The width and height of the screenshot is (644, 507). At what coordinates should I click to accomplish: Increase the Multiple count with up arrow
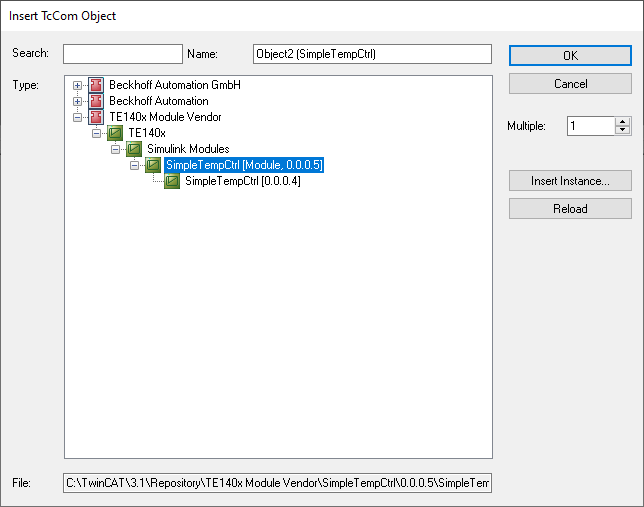click(623, 122)
